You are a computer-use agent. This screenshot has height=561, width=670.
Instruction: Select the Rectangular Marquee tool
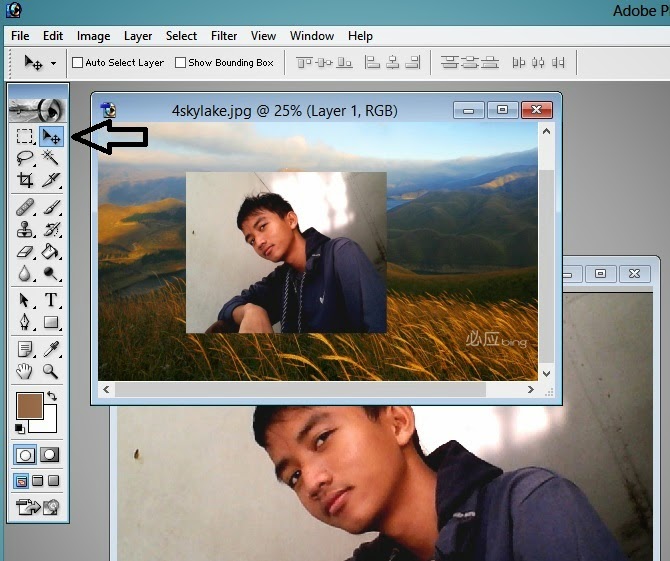pyautogui.click(x=25, y=136)
